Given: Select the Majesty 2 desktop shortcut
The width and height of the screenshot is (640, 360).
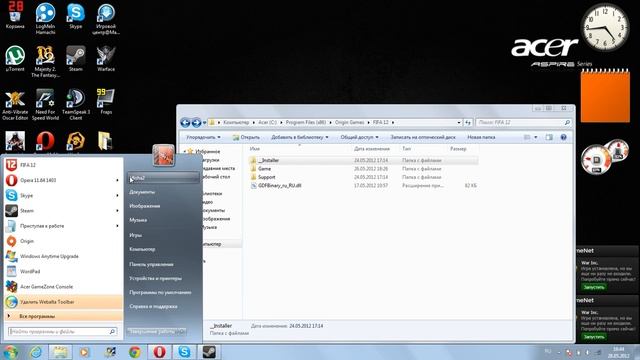Looking at the screenshot, I should [x=45, y=61].
